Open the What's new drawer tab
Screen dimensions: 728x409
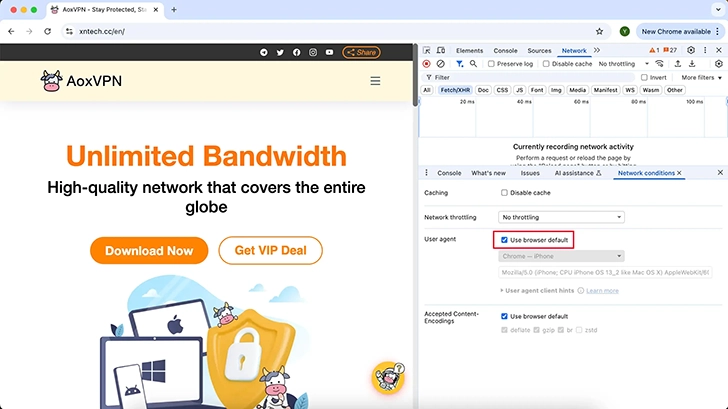488,173
